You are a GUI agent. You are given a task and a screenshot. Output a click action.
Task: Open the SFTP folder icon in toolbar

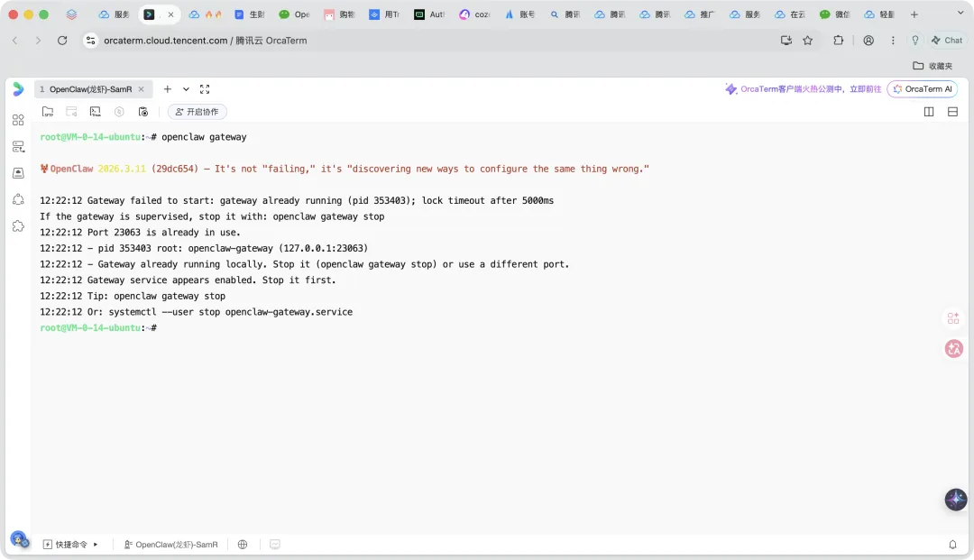[47, 112]
